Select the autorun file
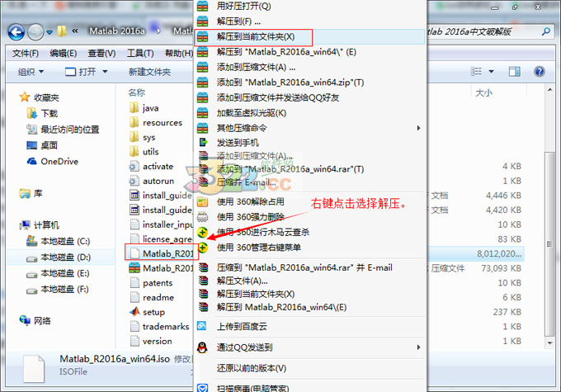561x392 pixels. click(x=151, y=181)
